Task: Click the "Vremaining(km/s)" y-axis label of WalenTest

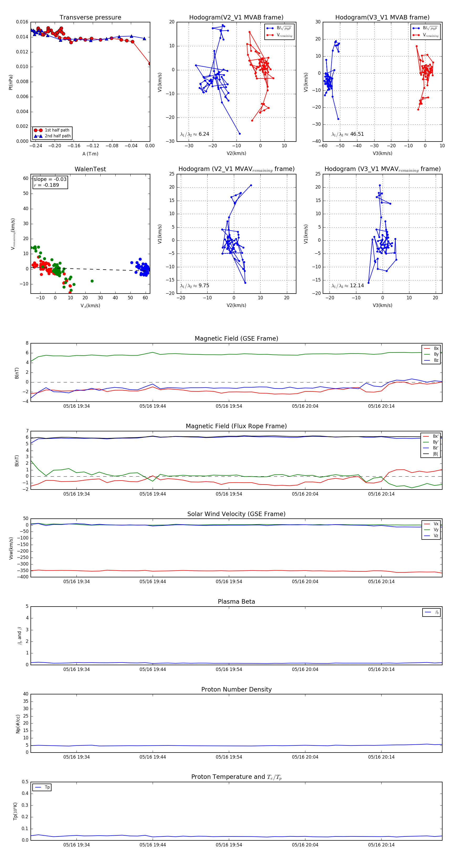Action: click(x=13, y=234)
